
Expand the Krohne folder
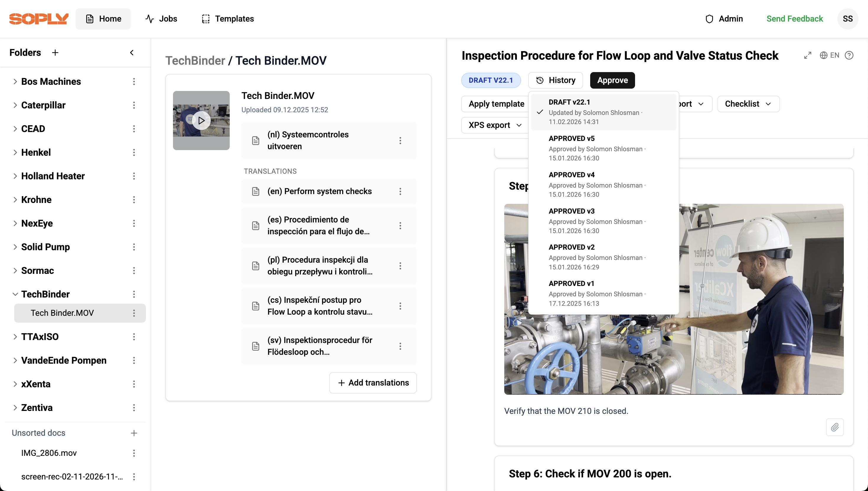[15, 200]
